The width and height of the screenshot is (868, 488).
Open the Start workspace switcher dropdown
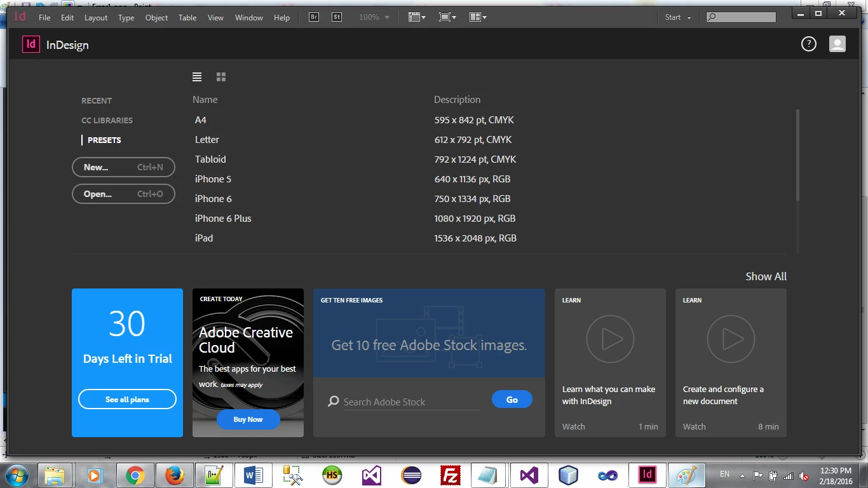point(677,17)
